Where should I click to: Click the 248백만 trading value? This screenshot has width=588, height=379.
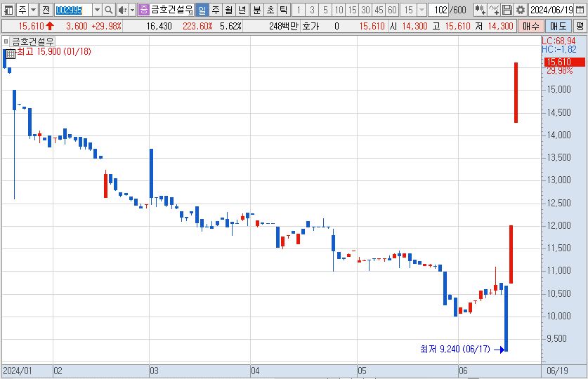[x=284, y=26]
